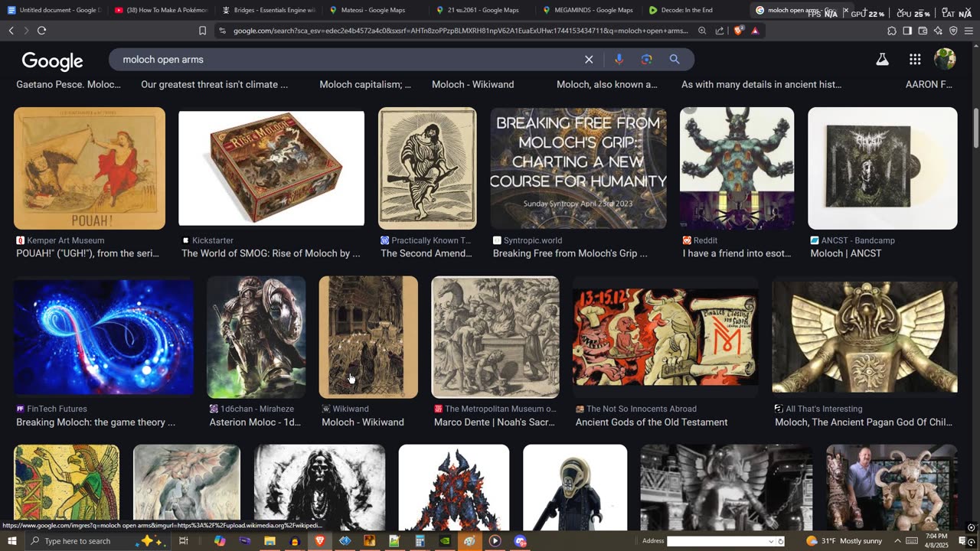Open the Google account profile picture
980x551 pixels.
[945, 59]
